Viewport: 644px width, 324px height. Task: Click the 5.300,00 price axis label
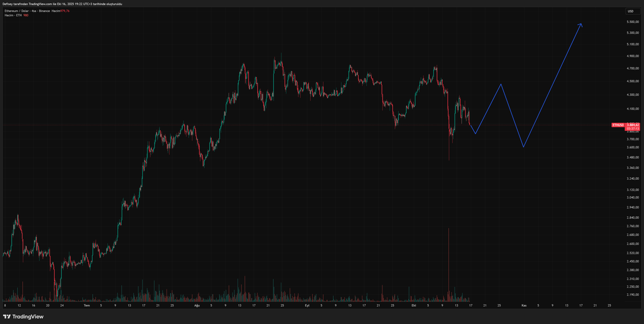click(x=632, y=33)
